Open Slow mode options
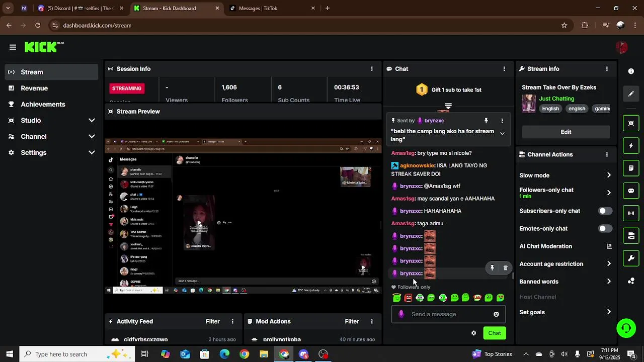This screenshot has height=362, width=644. (566, 175)
